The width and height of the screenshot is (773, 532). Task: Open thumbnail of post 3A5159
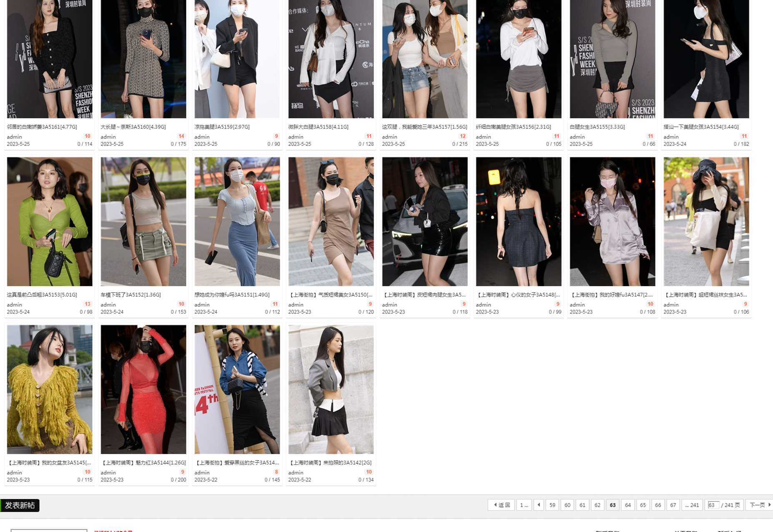(x=237, y=59)
